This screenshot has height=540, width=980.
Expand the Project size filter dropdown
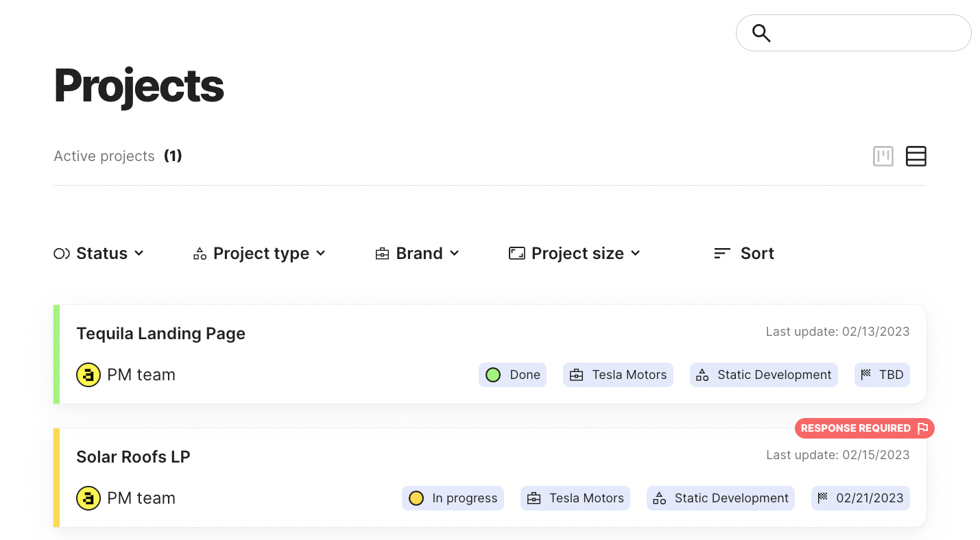pos(575,254)
